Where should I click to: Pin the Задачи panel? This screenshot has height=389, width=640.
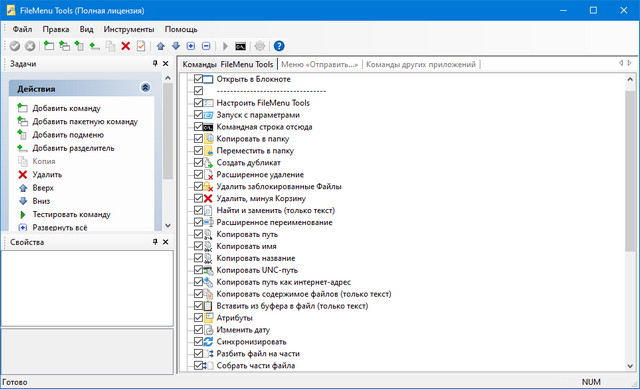click(x=155, y=63)
